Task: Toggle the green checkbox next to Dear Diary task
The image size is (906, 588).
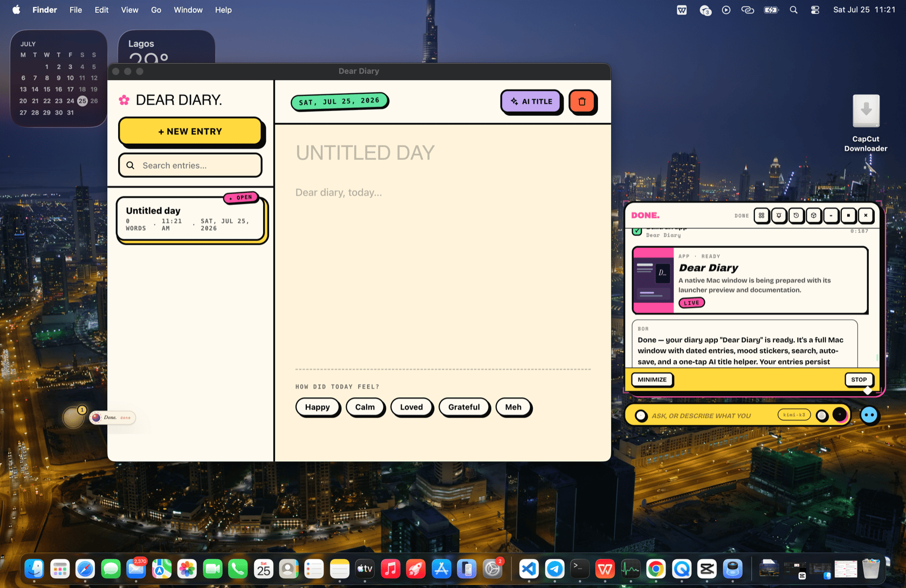Action: click(x=637, y=232)
